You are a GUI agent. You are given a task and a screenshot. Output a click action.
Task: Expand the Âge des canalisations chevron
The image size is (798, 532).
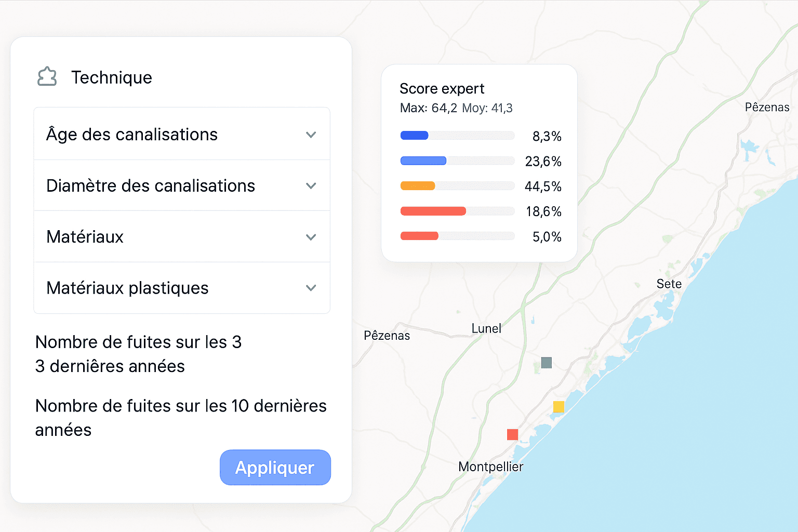[x=311, y=135]
